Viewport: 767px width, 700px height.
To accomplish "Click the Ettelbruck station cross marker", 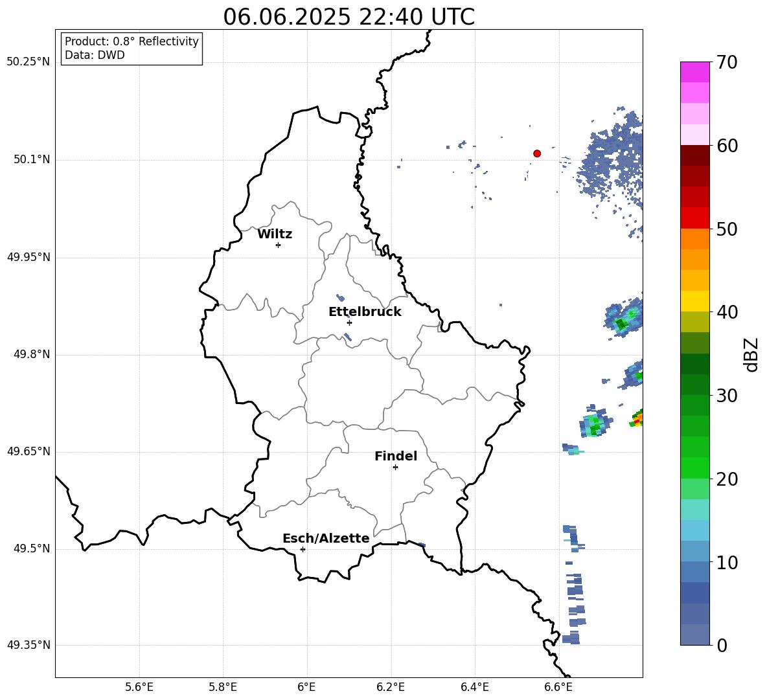I will [x=349, y=322].
